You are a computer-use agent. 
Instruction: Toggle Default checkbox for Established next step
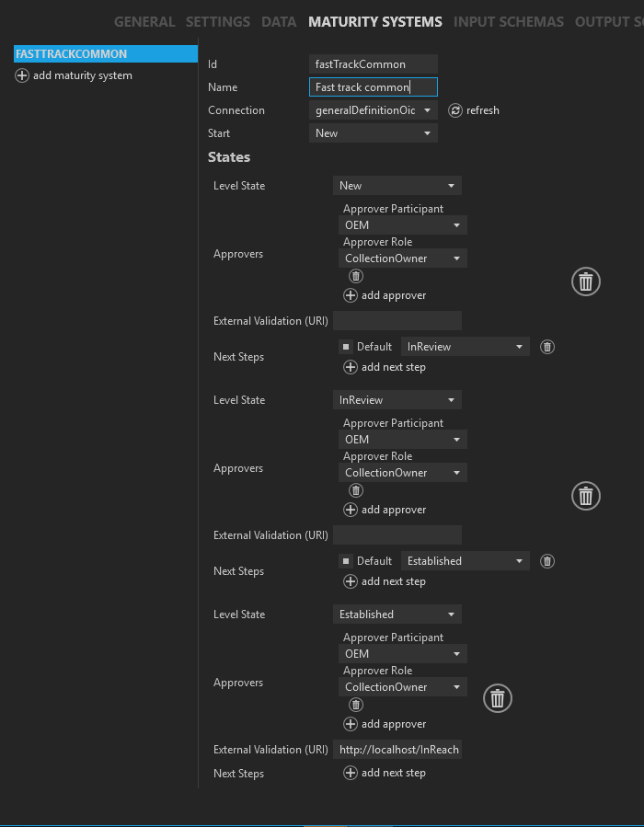point(346,561)
